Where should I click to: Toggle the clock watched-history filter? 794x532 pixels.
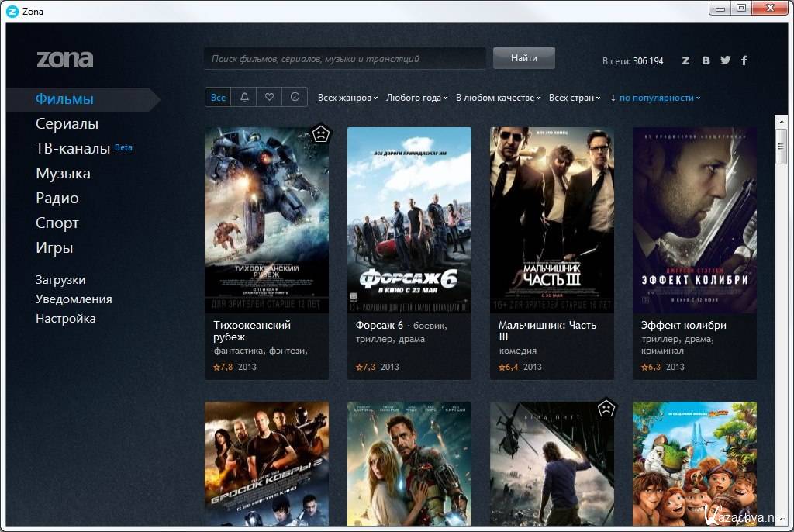click(295, 97)
